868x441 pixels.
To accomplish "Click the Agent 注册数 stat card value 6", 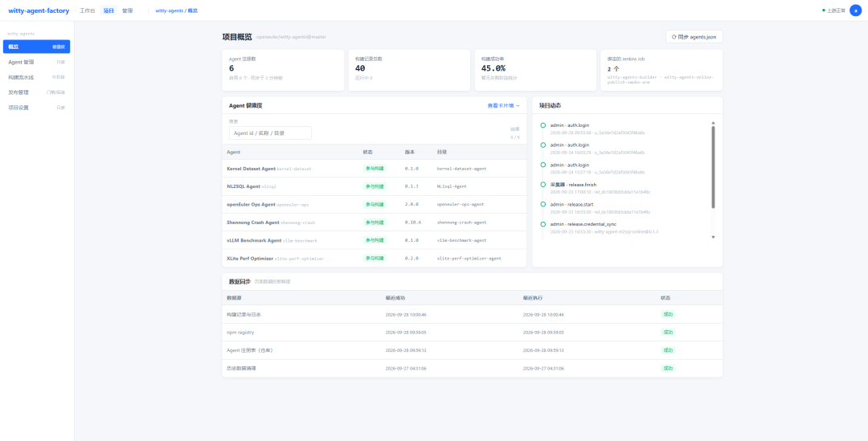I will [x=232, y=68].
